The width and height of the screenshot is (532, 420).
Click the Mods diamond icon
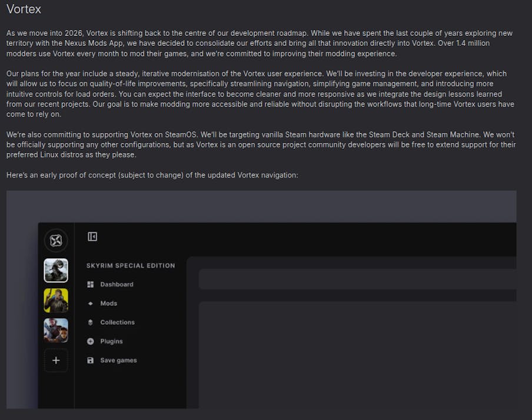click(x=91, y=304)
